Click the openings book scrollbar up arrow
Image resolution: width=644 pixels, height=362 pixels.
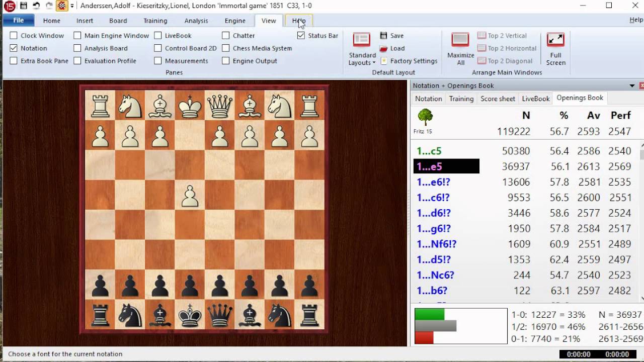coord(641,146)
